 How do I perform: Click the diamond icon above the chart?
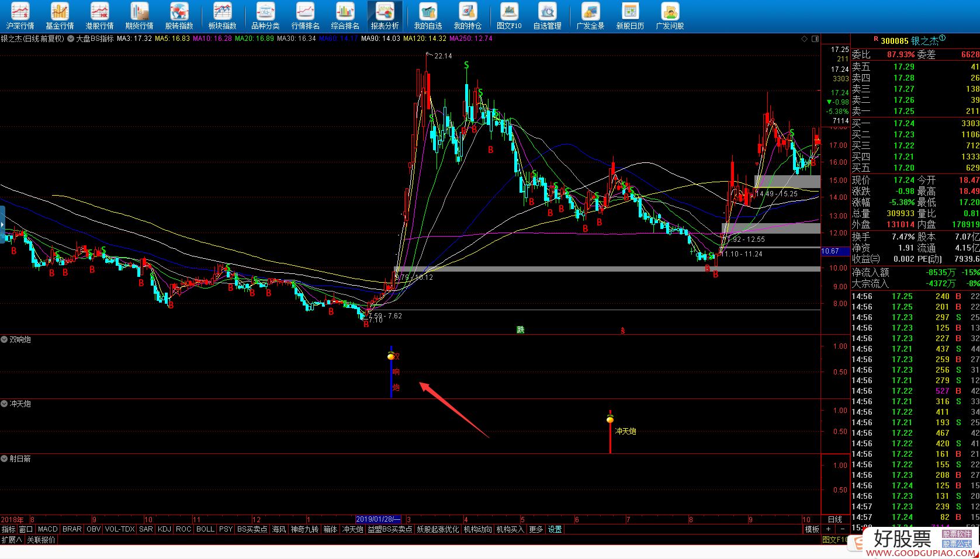(805, 39)
